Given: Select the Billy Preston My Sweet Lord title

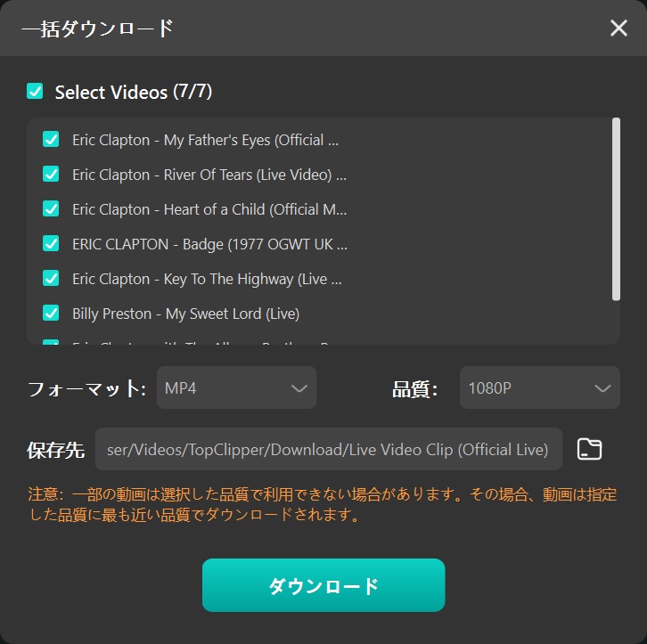Looking at the screenshot, I should click(x=185, y=314).
